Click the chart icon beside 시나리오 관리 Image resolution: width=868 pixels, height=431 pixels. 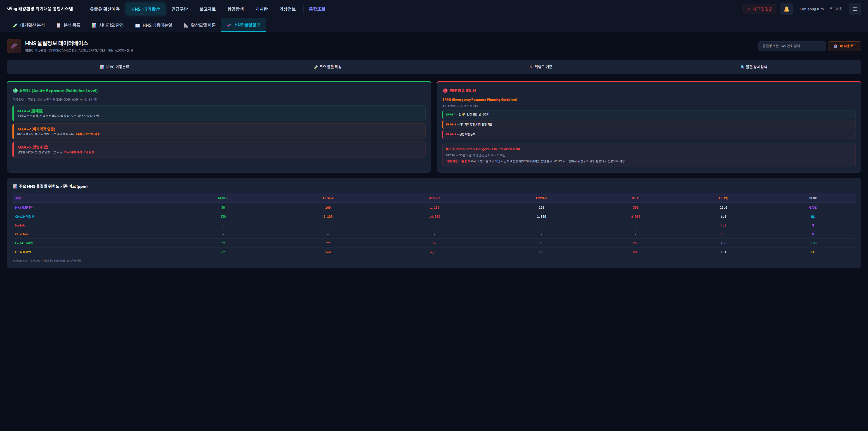coord(94,26)
